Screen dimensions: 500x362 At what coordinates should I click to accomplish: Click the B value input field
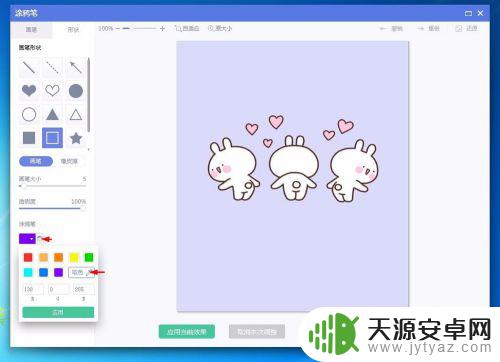click(x=84, y=289)
